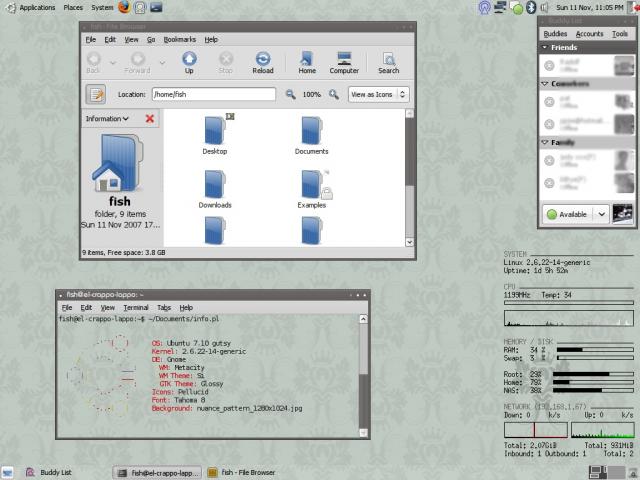
Task: Click the clock showing Sun 11 Nov
Action: pos(590,7)
